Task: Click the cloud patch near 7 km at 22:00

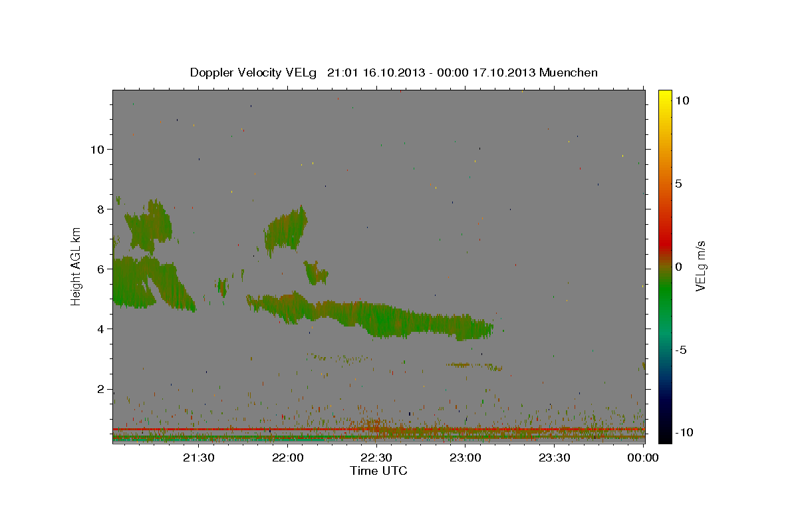Action: coord(286,231)
